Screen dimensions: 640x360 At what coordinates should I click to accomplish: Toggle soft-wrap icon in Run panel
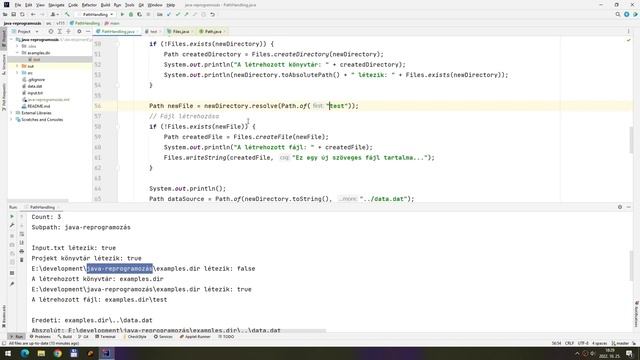tap(22, 234)
